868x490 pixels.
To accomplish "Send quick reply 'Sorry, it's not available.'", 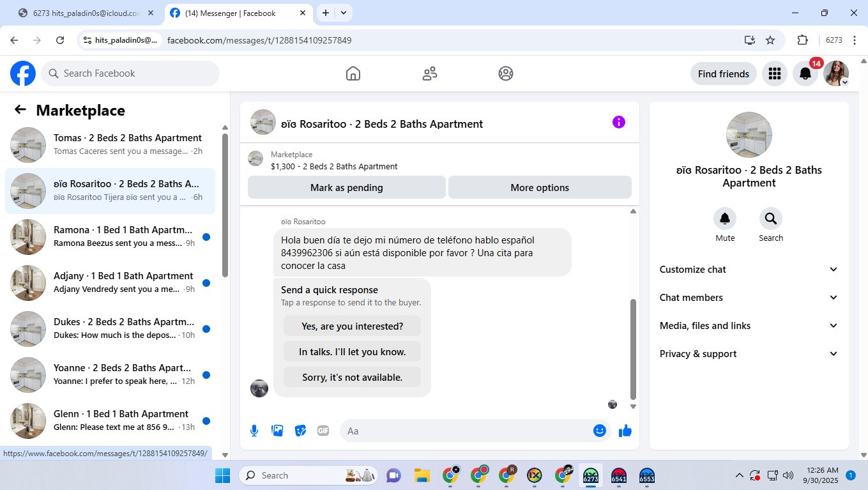I will [353, 377].
